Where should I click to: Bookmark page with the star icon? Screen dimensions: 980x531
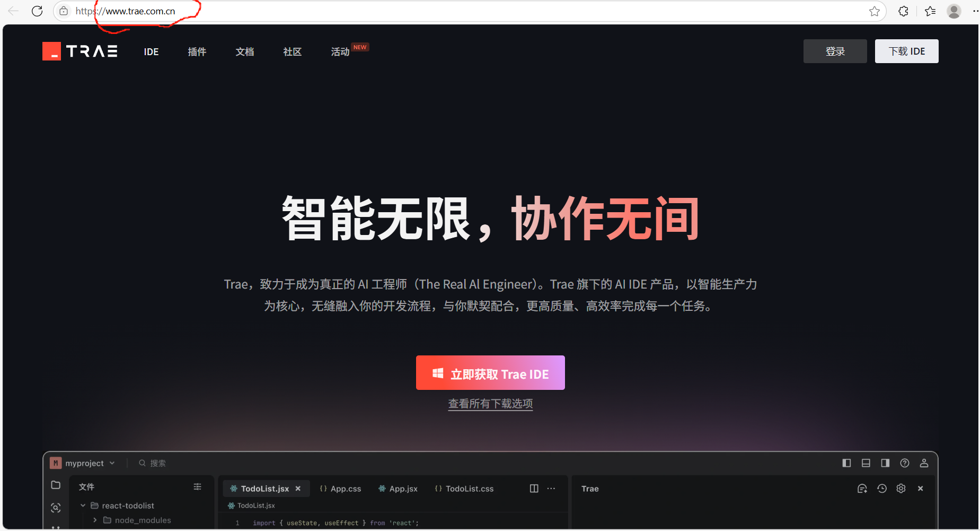875,11
